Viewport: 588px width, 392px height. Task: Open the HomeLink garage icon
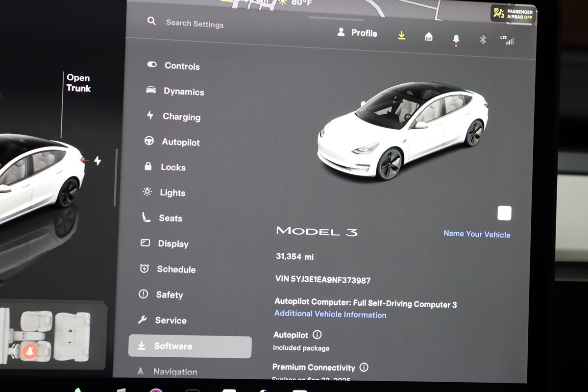429,37
